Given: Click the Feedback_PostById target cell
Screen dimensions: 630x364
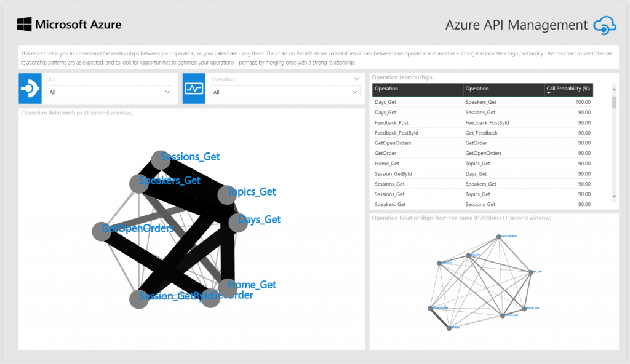Looking at the screenshot, I should pyautogui.click(x=487, y=122).
